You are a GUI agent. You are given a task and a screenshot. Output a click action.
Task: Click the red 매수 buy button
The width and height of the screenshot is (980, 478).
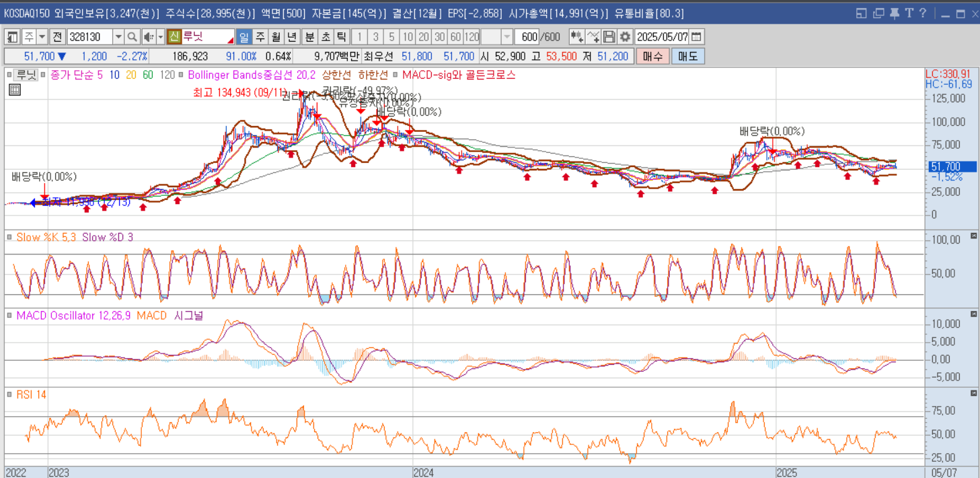point(652,57)
